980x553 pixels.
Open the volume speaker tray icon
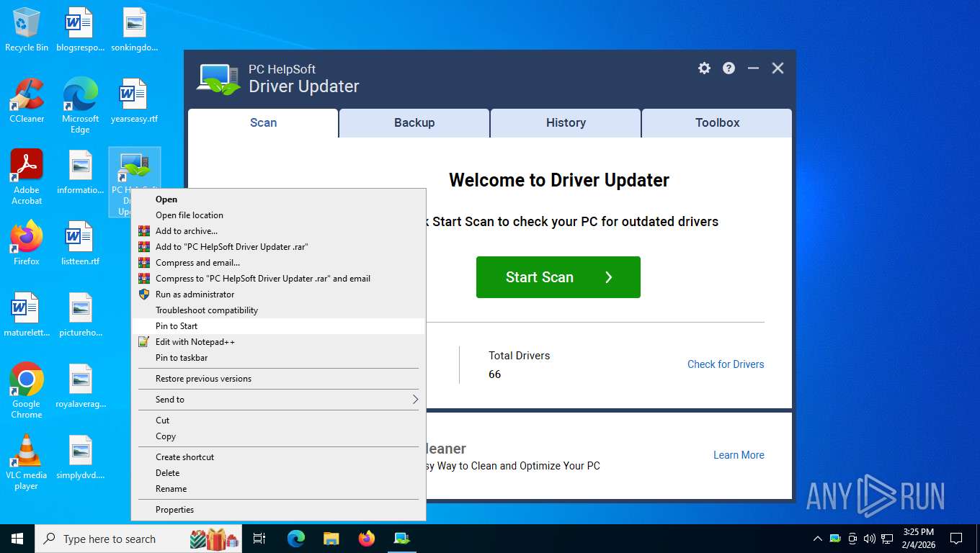869,539
